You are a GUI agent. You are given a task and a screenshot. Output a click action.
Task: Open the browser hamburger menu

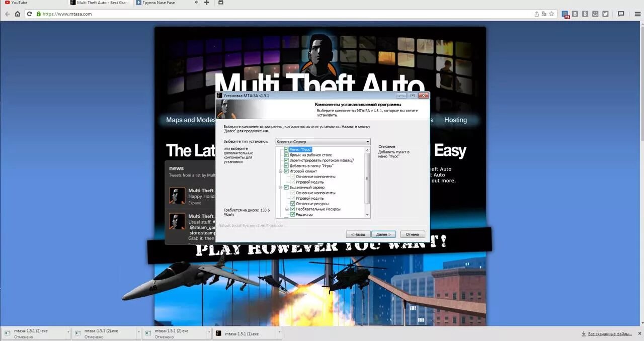click(x=637, y=14)
